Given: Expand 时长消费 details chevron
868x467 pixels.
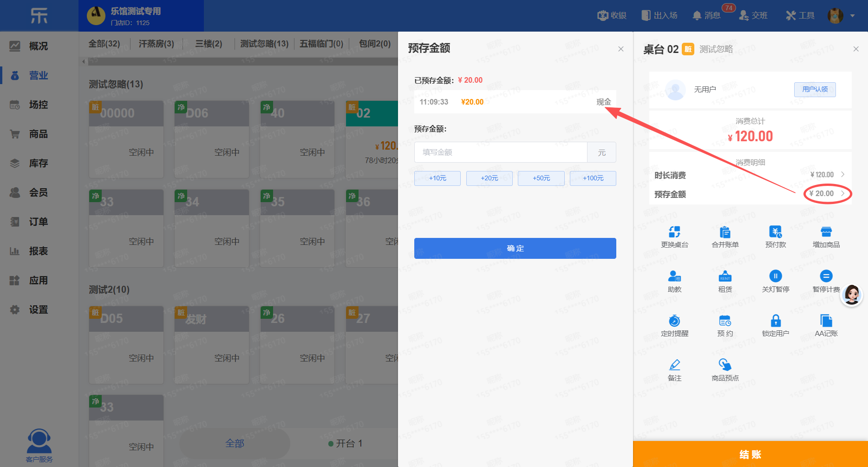Looking at the screenshot, I should (842, 174).
